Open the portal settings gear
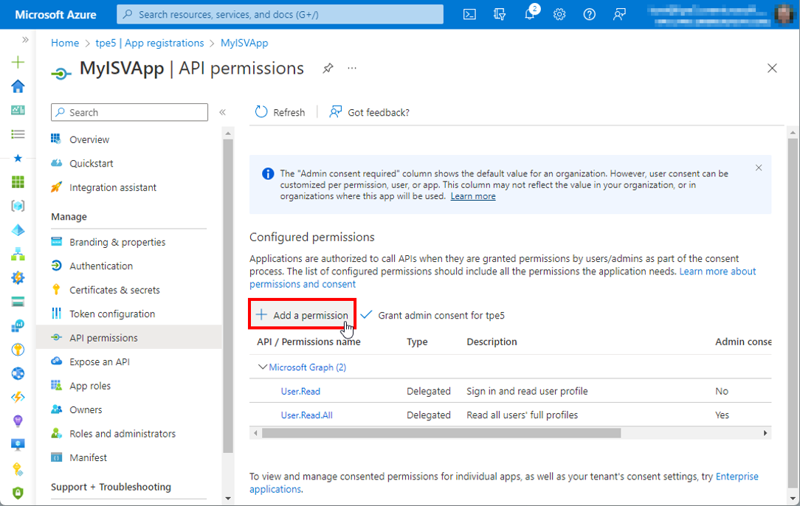The width and height of the screenshot is (800, 506). (559, 14)
